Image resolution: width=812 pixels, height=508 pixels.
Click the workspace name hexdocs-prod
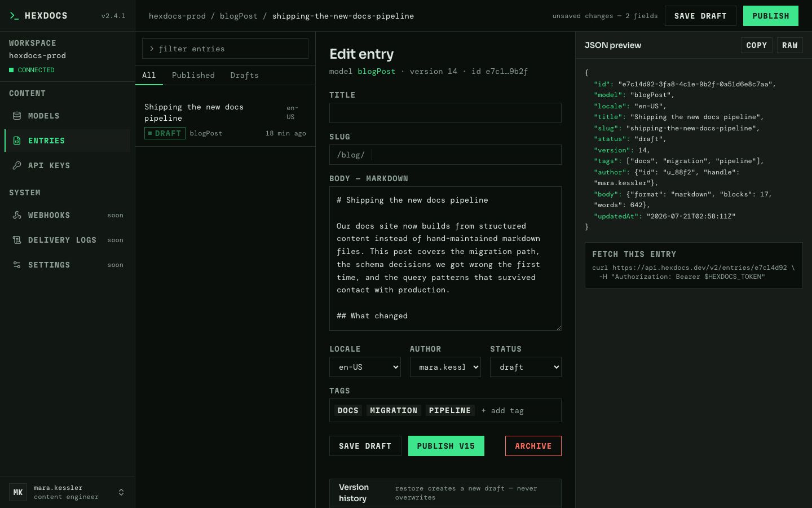coord(37,55)
